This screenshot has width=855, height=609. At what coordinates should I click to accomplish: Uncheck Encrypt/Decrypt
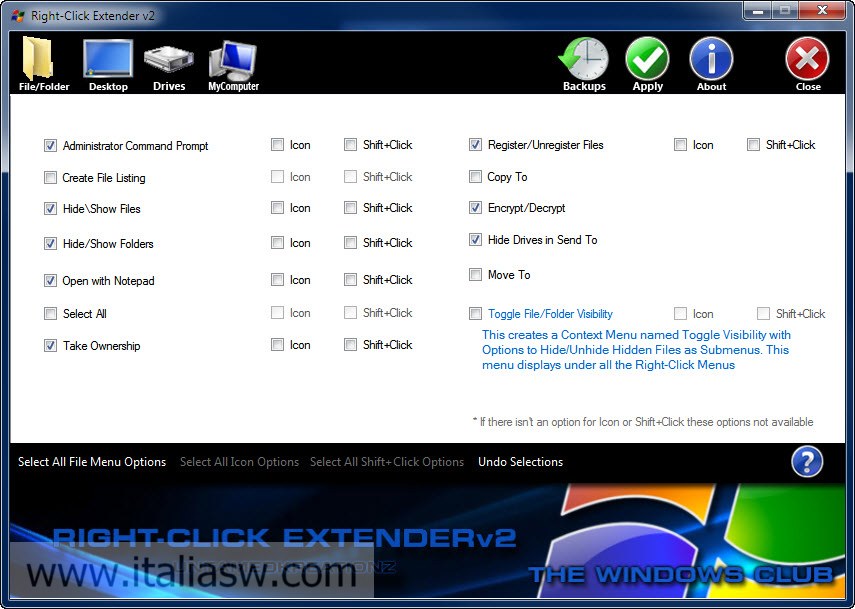[475, 208]
